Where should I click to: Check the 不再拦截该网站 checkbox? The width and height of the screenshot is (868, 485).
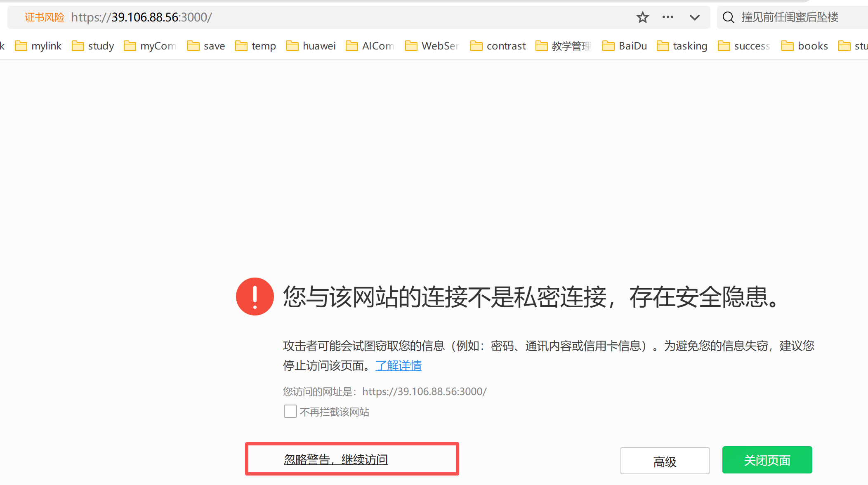[x=290, y=411]
